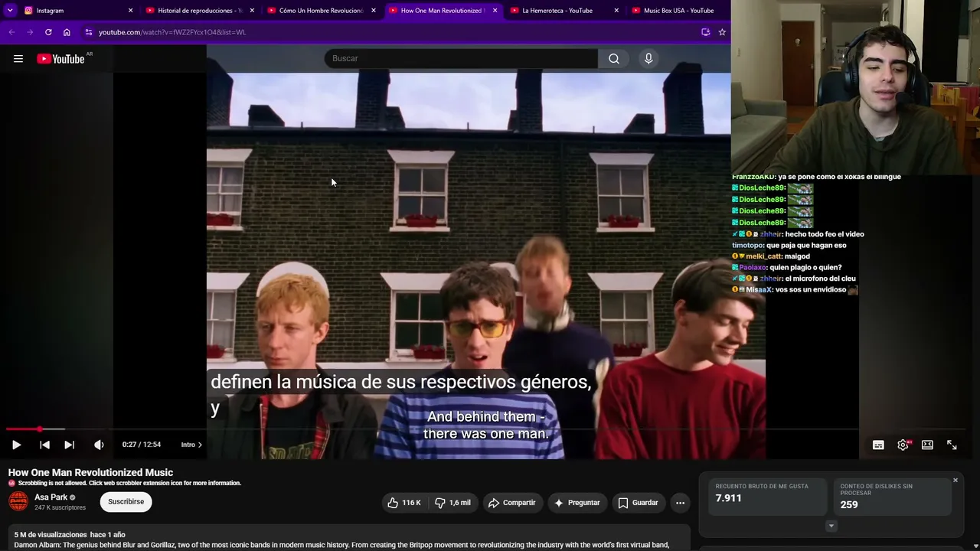Close the Instagram tab
The height and width of the screenshot is (551, 980).
(x=130, y=11)
